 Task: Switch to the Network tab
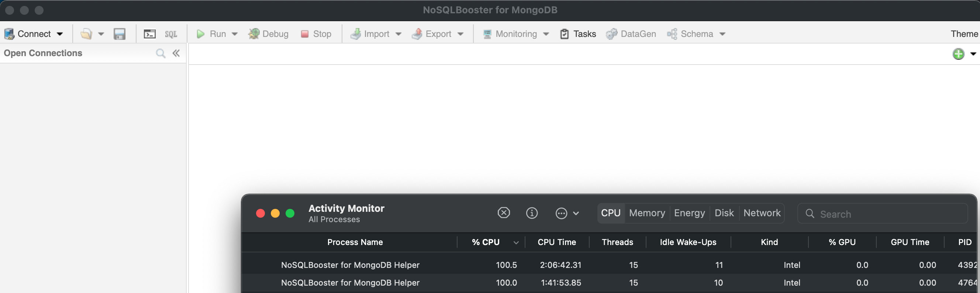click(762, 213)
